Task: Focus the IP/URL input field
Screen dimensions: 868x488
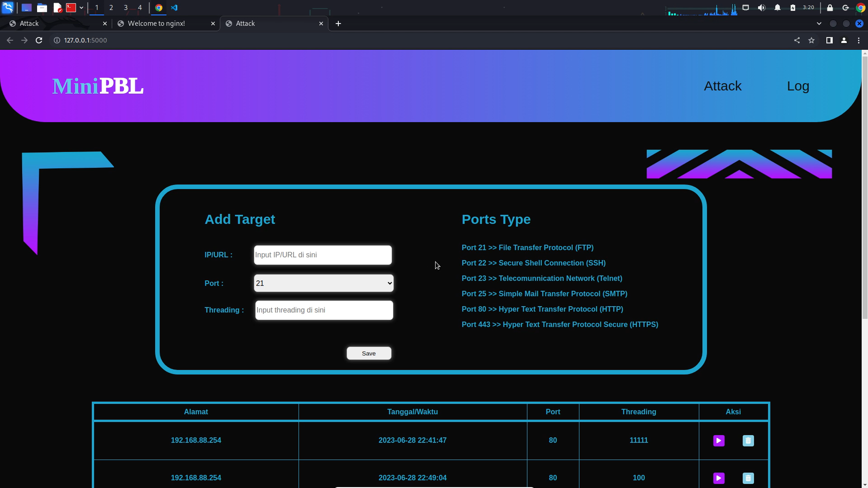Action: click(x=323, y=255)
